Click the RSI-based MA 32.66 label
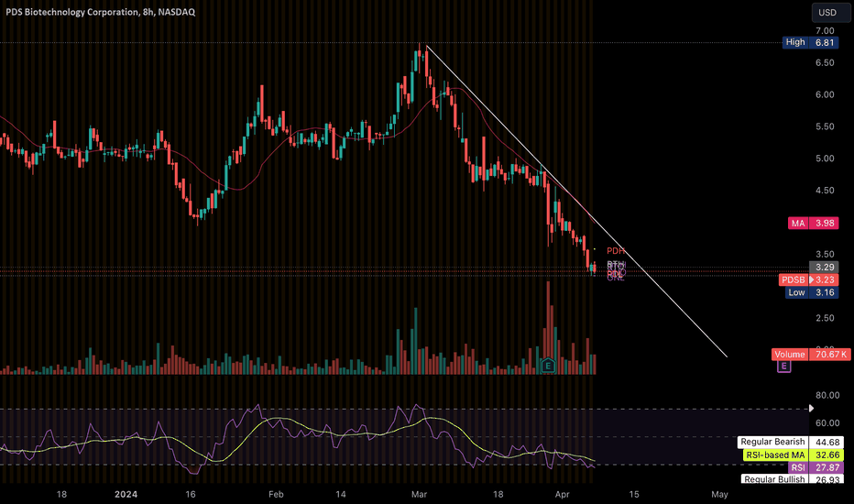 (793, 455)
